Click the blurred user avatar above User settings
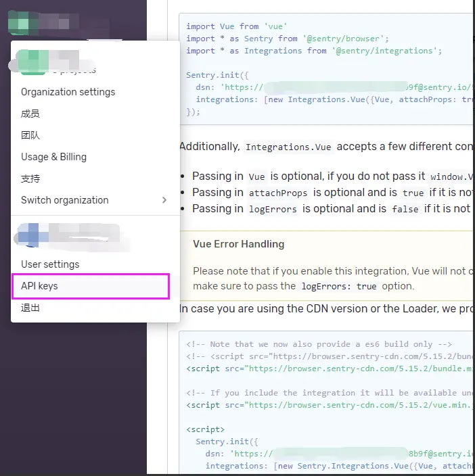This screenshot has width=475, height=476. [x=32, y=235]
